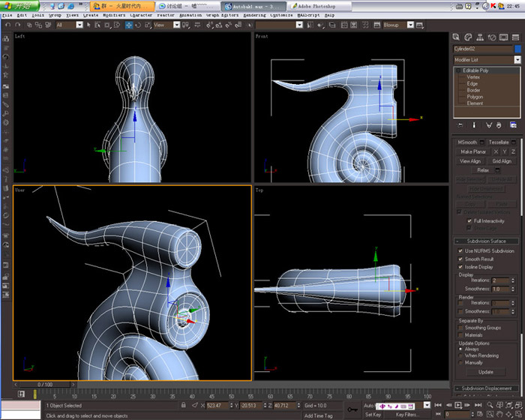Select the When Rendering update option
Viewport: 525px width, 420px height.
pos(460,355)
